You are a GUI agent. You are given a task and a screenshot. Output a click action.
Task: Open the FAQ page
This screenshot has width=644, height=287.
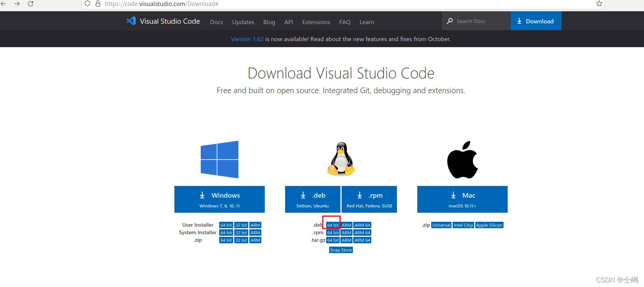(x=345, y=22)
